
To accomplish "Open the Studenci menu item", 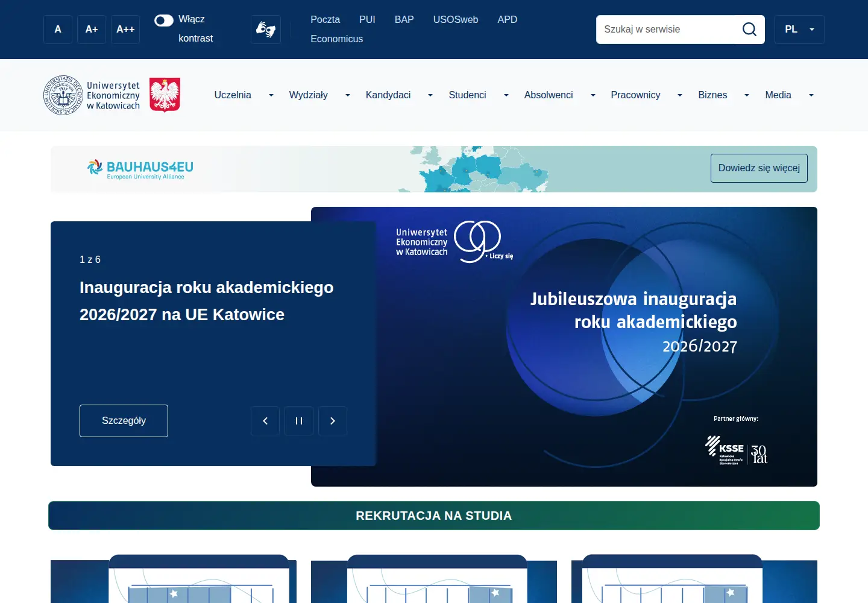I will point(468,95).
